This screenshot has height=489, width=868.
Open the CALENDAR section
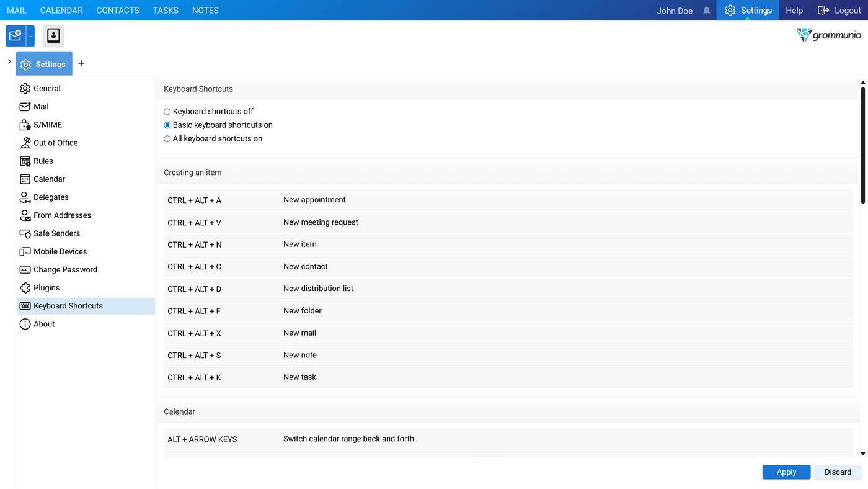pyautogui.click(x=61, y=11)
